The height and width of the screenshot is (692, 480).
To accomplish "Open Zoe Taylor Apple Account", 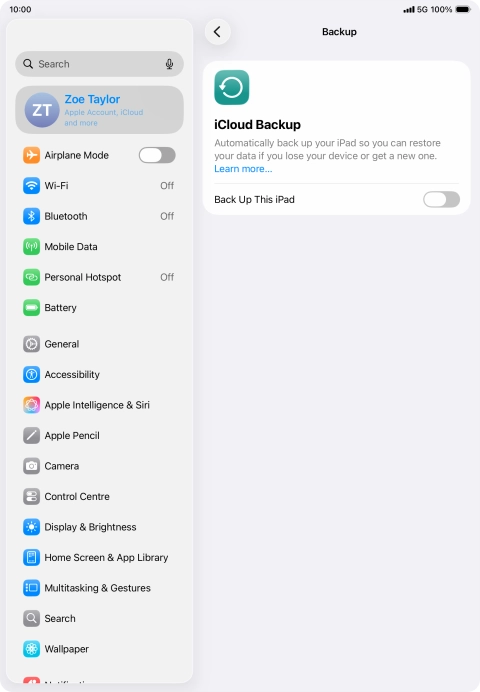I will (100, 110).
